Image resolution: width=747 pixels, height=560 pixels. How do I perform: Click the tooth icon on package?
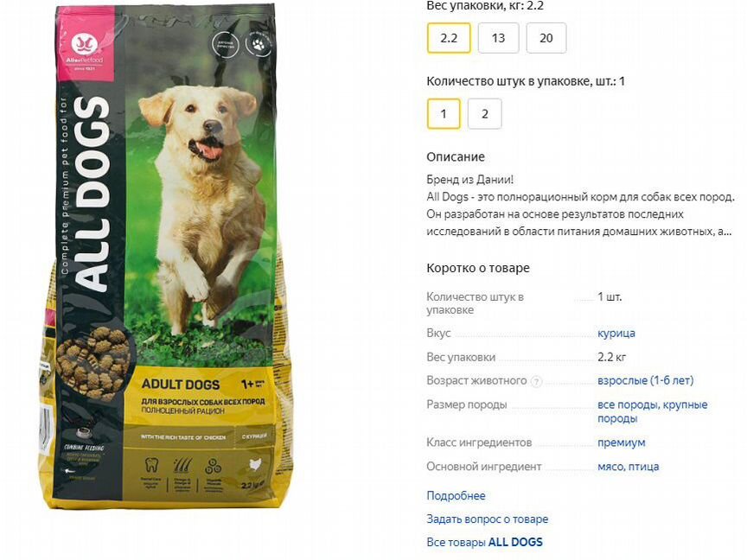click(x=150, y=465)
